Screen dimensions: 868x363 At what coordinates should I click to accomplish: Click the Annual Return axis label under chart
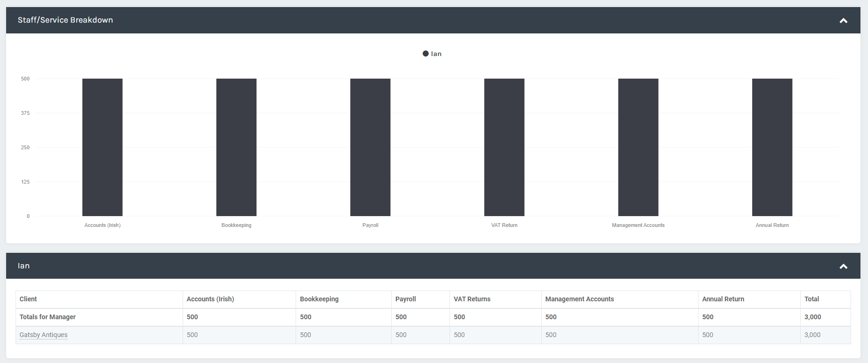pos(772,225)
